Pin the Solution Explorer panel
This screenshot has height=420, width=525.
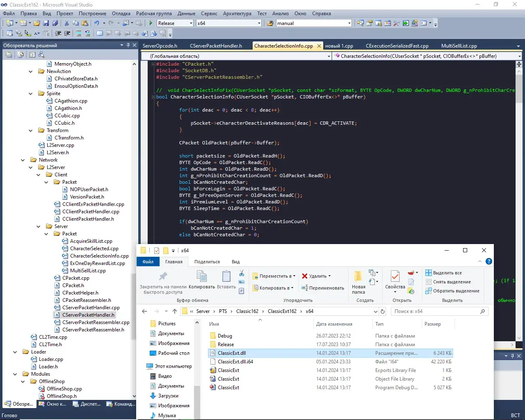(128, 45)
